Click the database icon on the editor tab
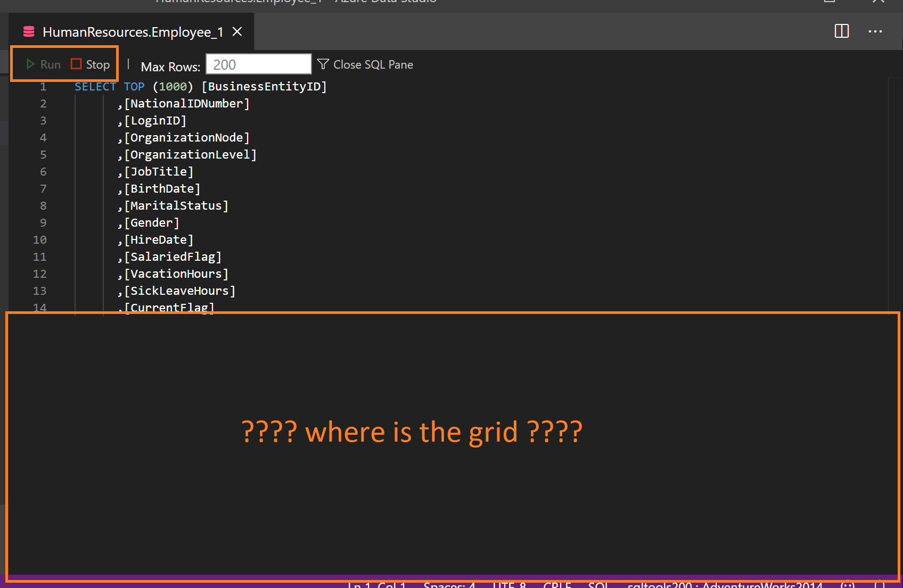Viewport: 903px width, 588px height. pyautogui.click(x=28, y=31)
